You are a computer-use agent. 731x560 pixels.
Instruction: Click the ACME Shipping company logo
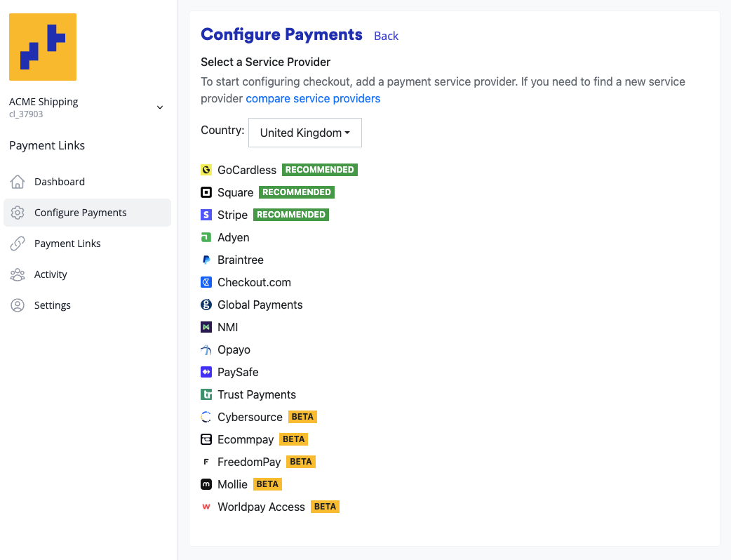(43, 47)
